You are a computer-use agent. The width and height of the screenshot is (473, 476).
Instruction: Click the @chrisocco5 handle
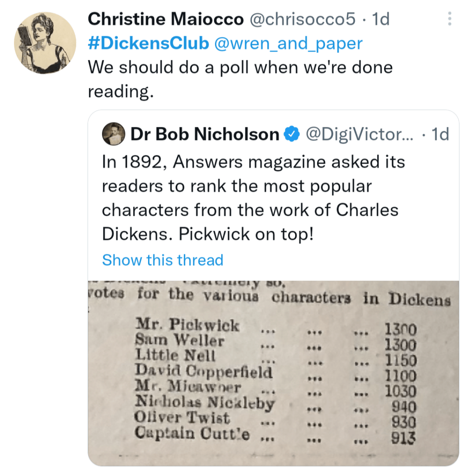click(x=303, y=19)
